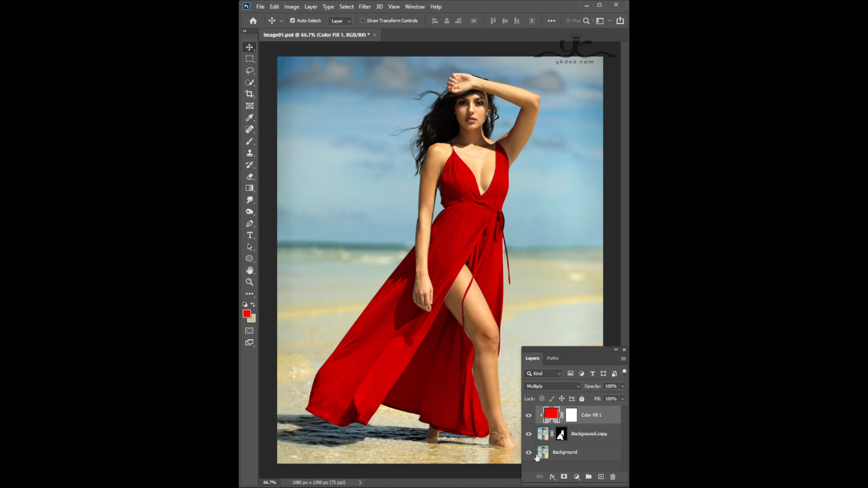Screen dimensions: 868x488
Task: Select the Lasso tool
Action: tap(250, 70)
